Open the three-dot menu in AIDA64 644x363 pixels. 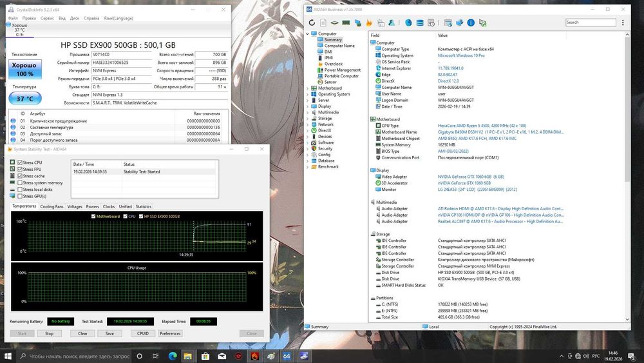tap(623, 23)
